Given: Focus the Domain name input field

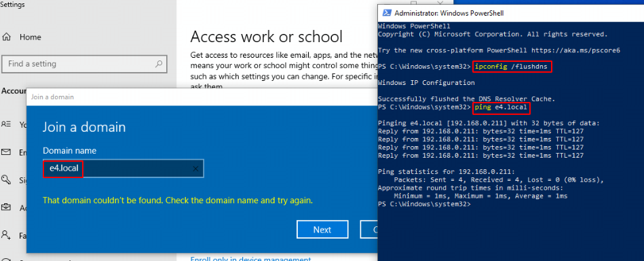Looking at the screenshot, I should point(124,169).
